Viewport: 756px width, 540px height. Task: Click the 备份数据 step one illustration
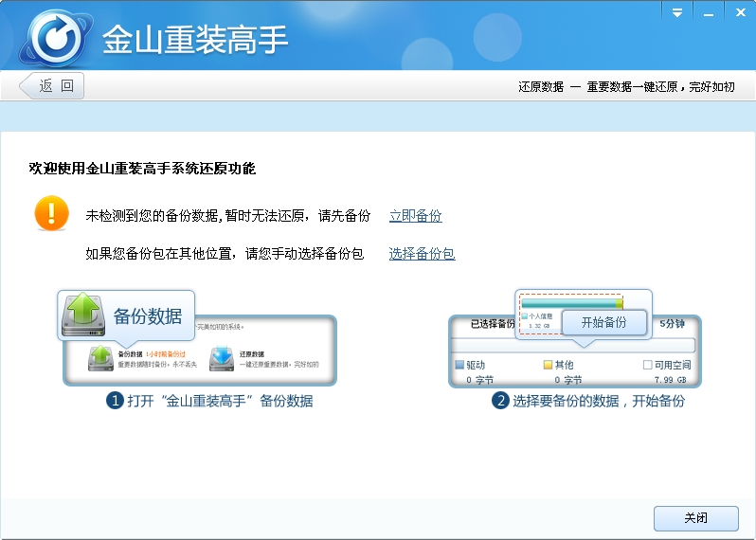coord(197,337)
